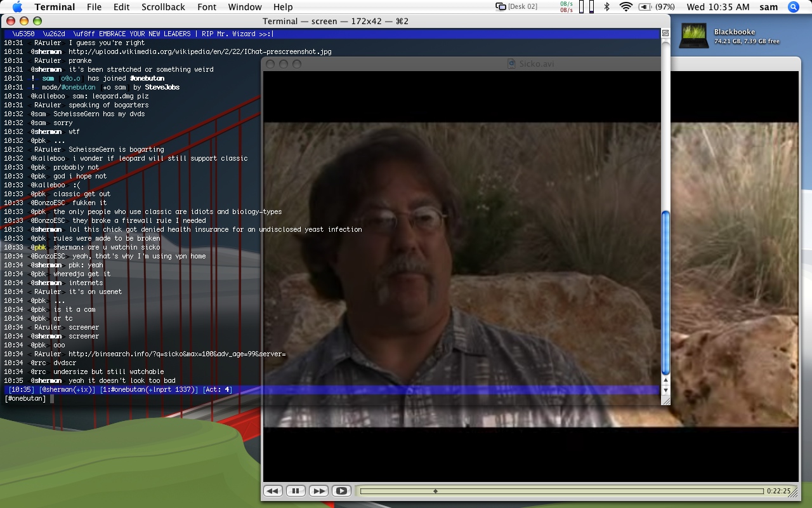Rewind the Sicko.avi video
Image resolution: width=812 pixels, height=508 pixels.
(273, 491)
